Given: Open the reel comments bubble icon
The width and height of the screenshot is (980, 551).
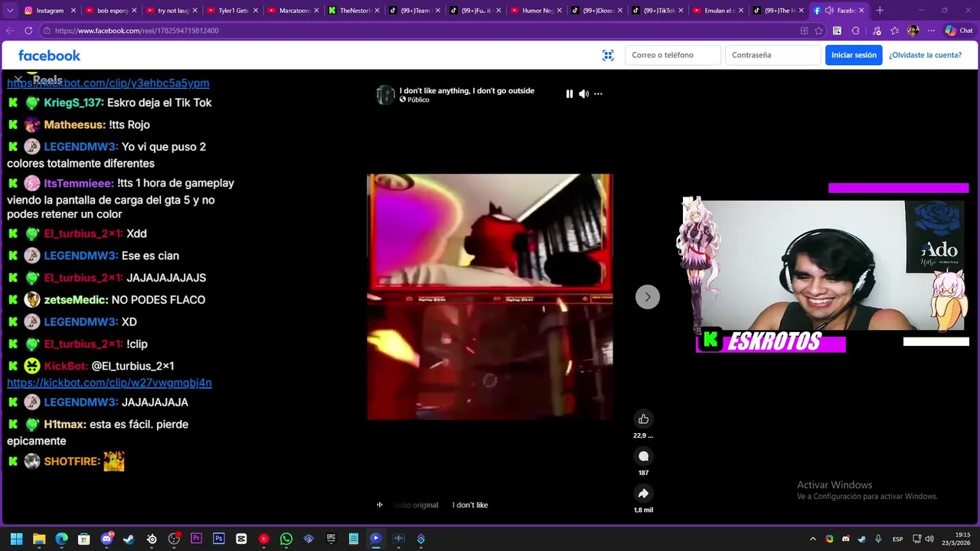Looking at the screenshot, I should coord(643,456).
